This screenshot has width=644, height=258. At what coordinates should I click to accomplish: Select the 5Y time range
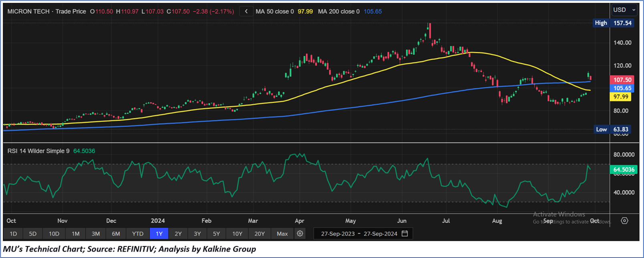(217, 234)
